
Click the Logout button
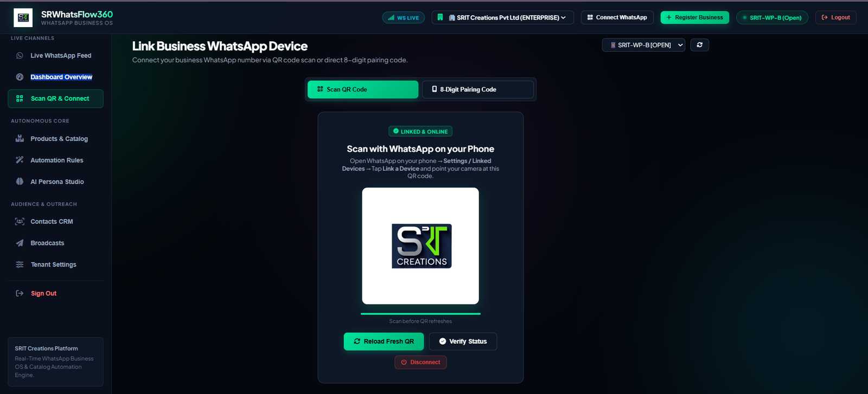[x=835, y=17]
